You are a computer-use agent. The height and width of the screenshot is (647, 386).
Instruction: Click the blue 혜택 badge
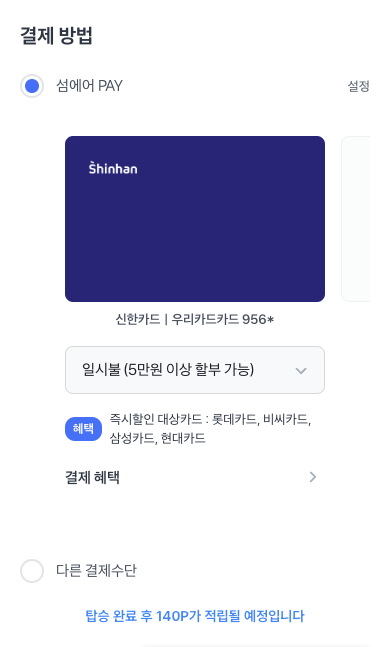tap(83, 429)
